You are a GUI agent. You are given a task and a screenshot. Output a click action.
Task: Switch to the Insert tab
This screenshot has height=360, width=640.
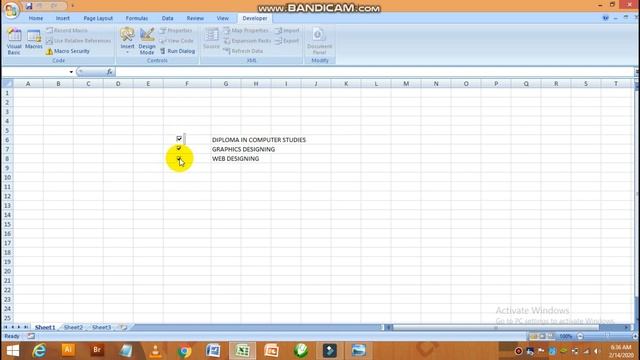62,18
